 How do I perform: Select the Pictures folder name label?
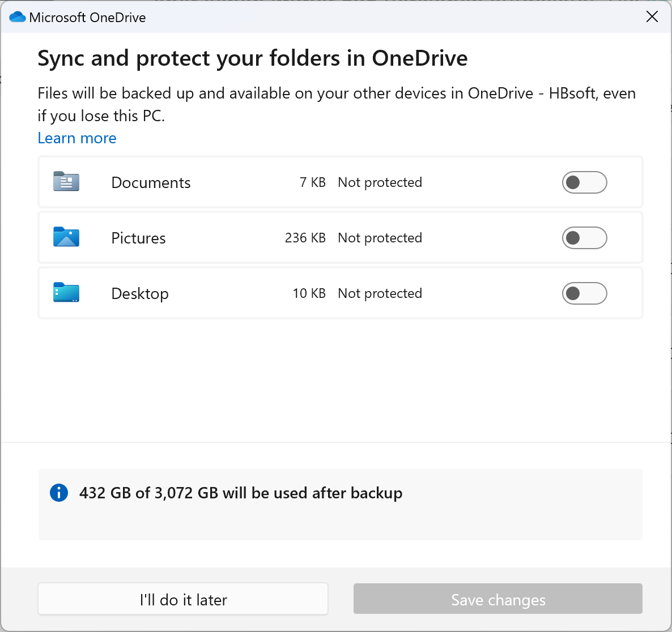tap(138, 238)
